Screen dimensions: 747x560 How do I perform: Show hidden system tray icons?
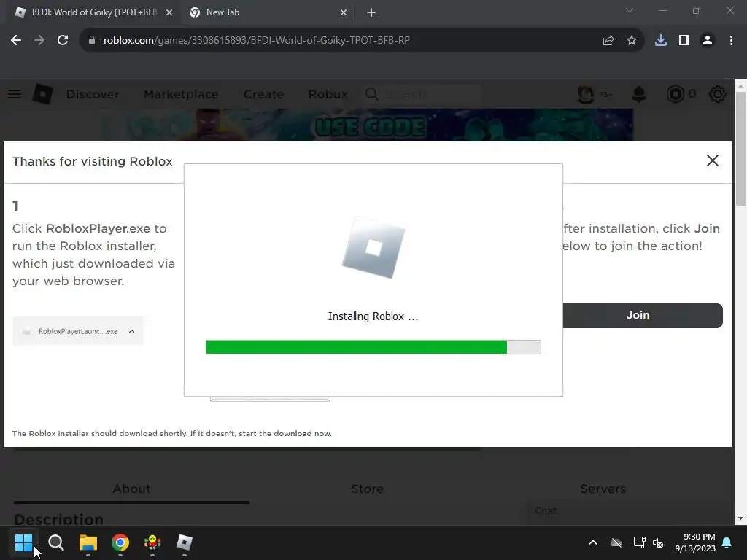click(593, 542)
